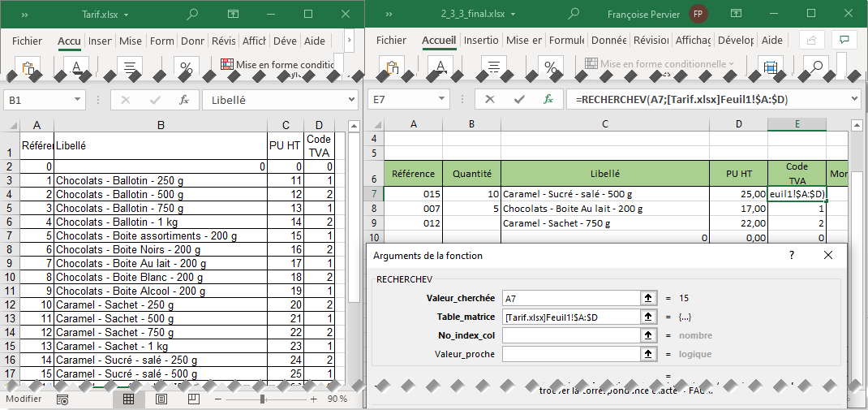
Task: Open the dialog help question mark
Action: click(792, 255)
